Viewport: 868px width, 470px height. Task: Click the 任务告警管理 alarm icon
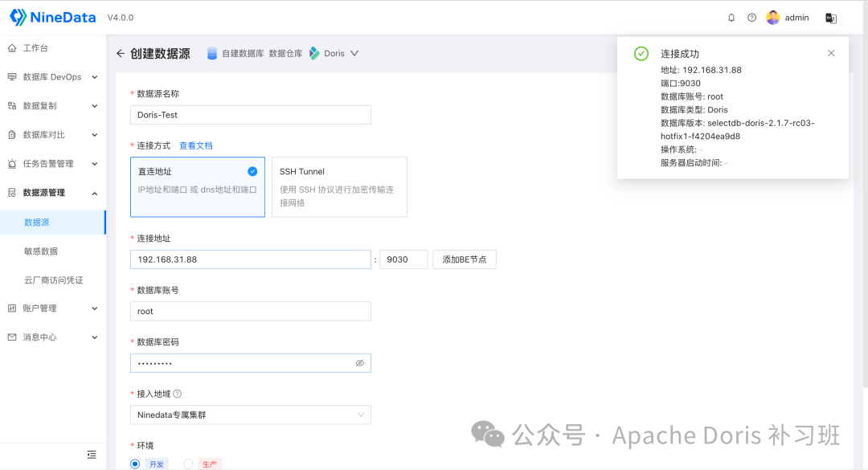[12, 164]
